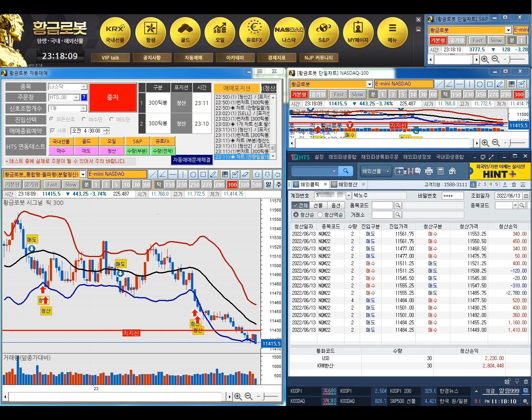Screen dimensions: 532x420
Task: Expand 황금로봇 dropdown in S&P chart window
Action: click(x=508, y=30)
